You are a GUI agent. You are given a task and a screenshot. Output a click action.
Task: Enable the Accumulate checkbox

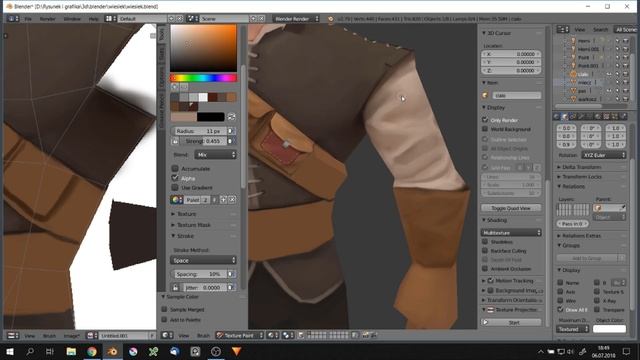pos(175,168)
